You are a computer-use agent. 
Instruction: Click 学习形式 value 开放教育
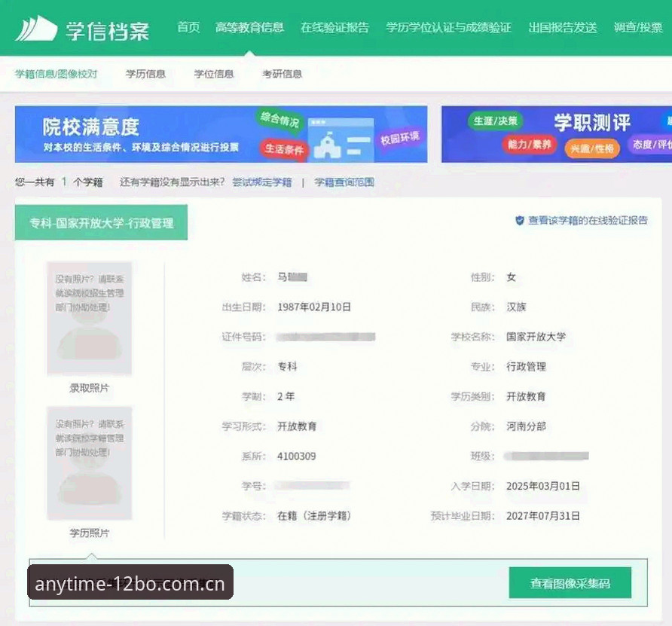pyautogui.click(x=297, y=426)
